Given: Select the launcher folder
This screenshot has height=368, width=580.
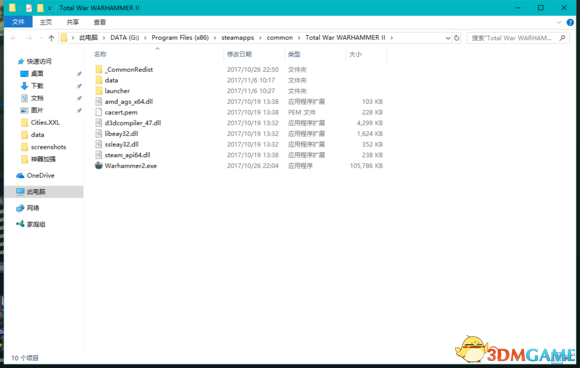Looking at the screenshot, I should click(117, 91).
